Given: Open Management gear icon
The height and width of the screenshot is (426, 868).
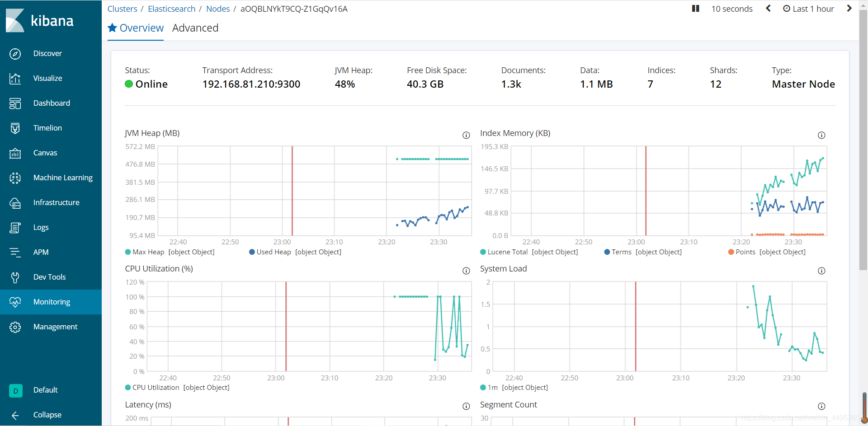Looking at the screenshot, I should tap(15, 327).
